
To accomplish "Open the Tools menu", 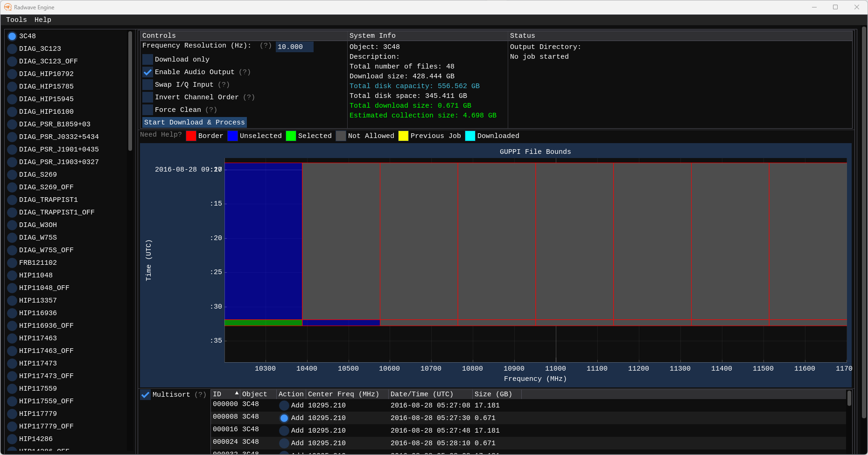I will pyautogui.click(x=16, y=20).
